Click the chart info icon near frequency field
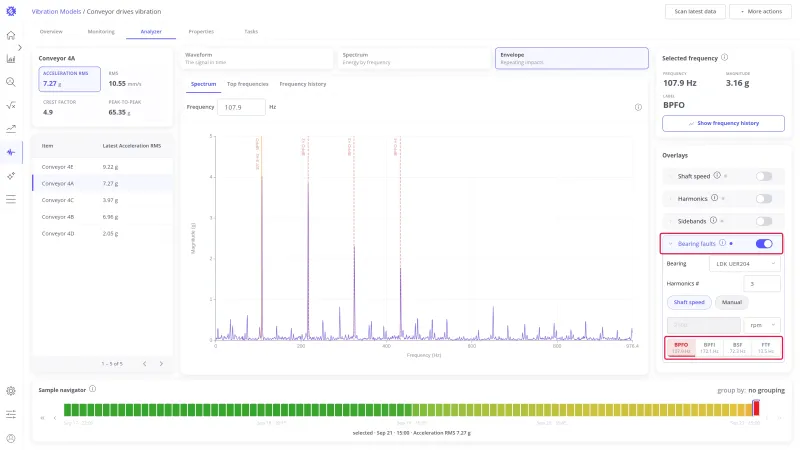This screenshot has height=450, width=800. click(x=638, y=107)
